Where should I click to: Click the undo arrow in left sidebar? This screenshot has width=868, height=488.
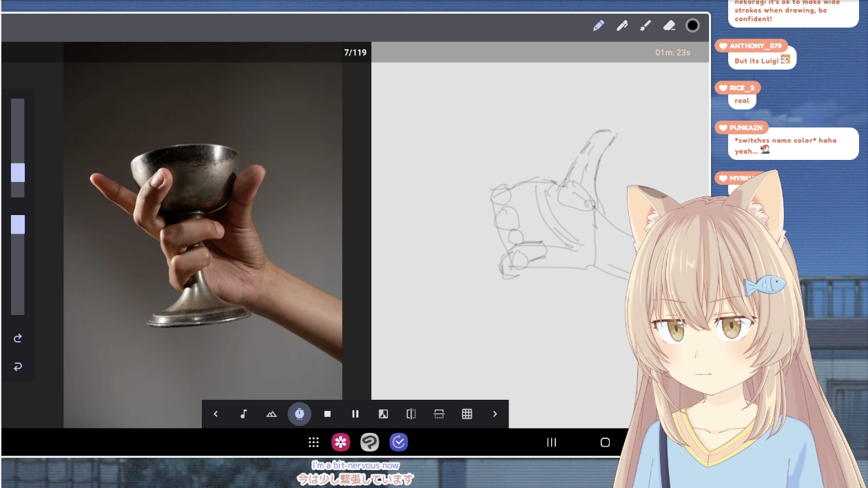point(18,367)
